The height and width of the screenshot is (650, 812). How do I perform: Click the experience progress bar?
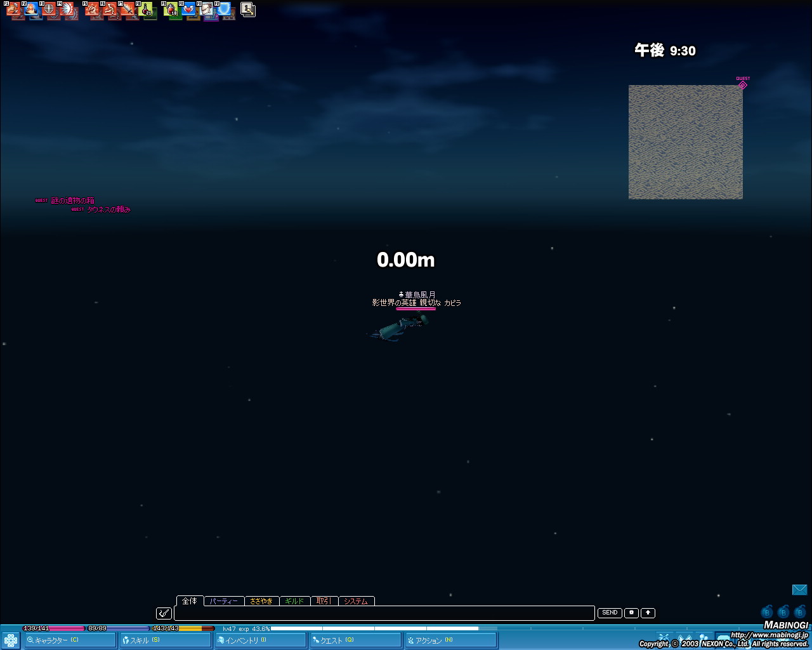(374, 628)
